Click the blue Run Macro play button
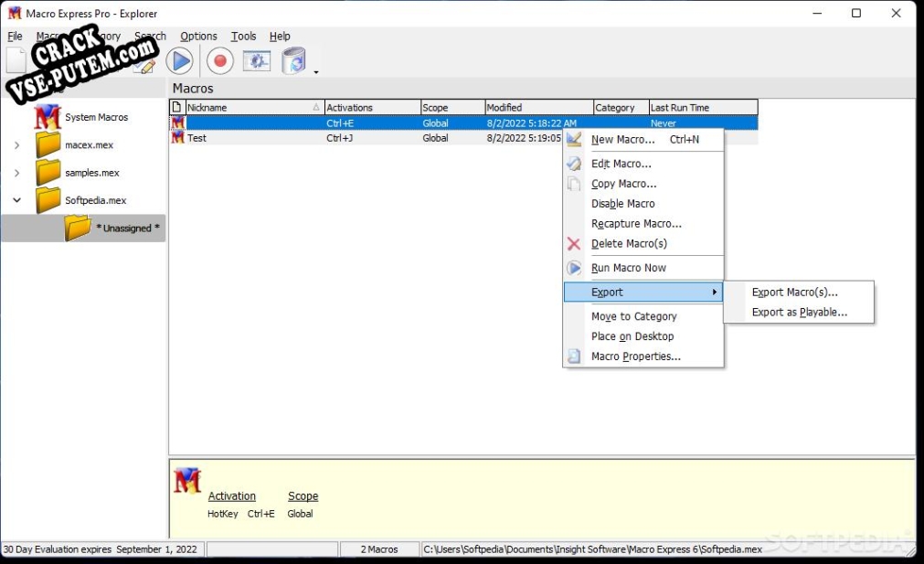This screenshot has height=564, width=924. click(180, 60)
